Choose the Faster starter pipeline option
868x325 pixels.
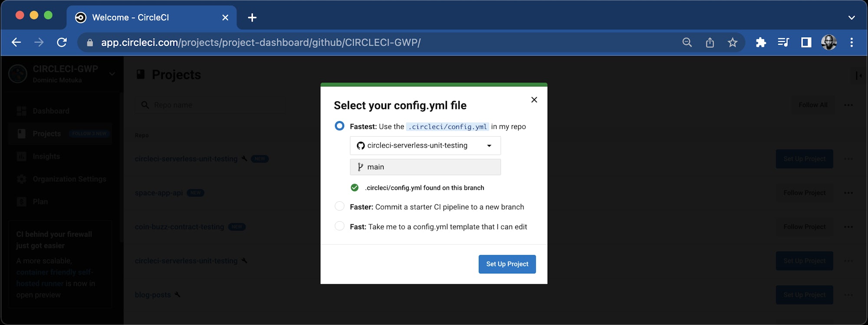click(339, 206)
